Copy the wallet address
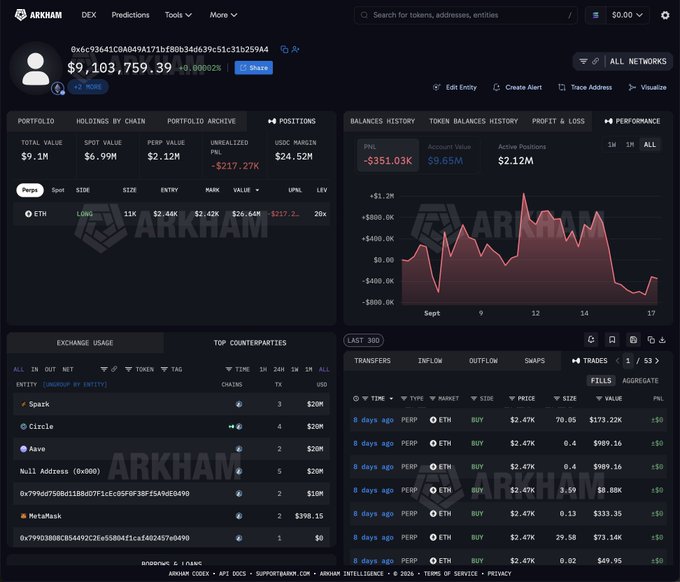Image resolution: width=680 pixels, height=582 pixels. coord(284,49)
